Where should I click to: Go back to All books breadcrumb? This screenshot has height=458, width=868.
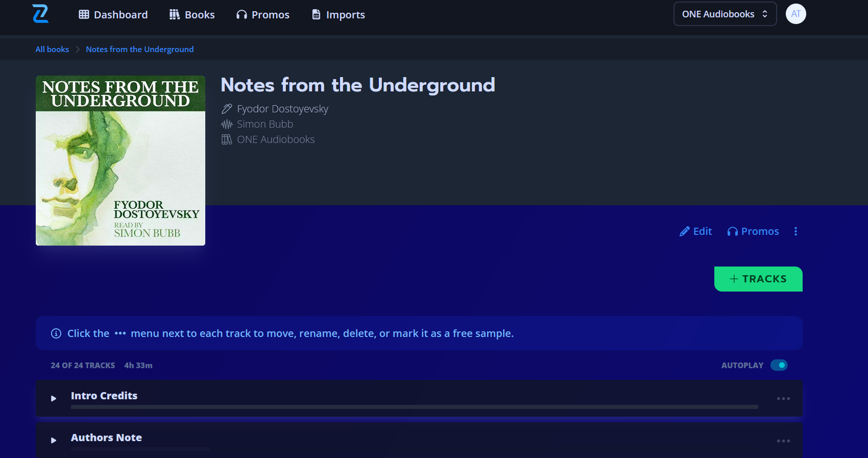[x=52, y=49]
